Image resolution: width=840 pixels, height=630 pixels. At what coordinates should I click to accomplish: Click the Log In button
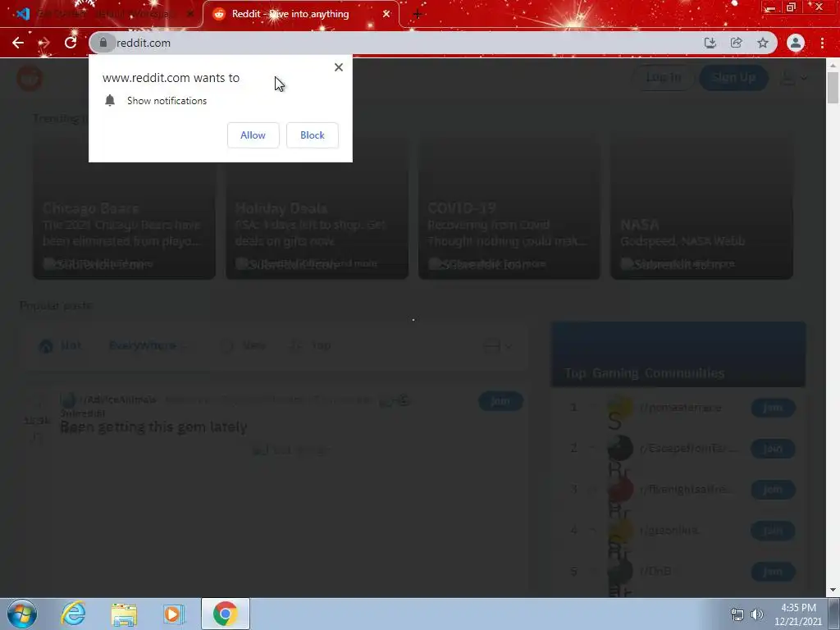[663, 78]
